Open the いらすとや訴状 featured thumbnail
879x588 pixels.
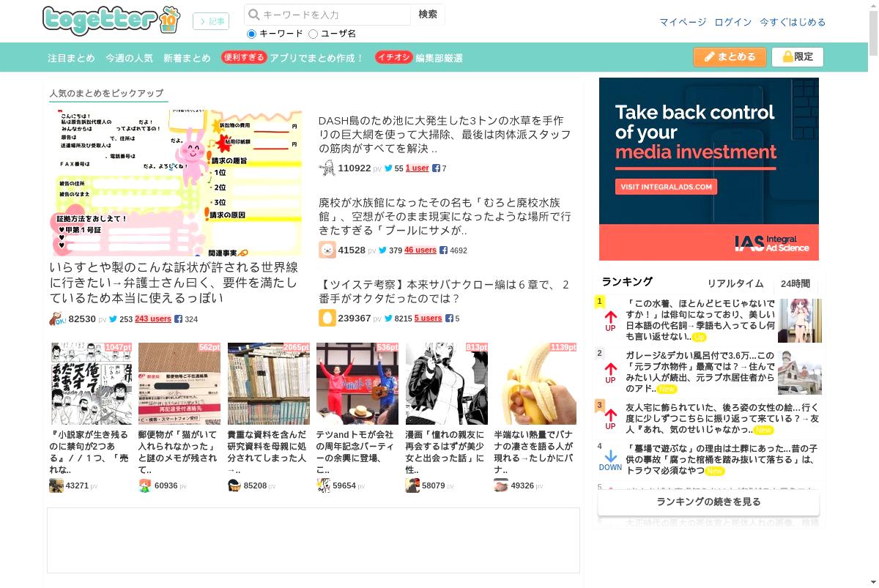pos(176,183)
